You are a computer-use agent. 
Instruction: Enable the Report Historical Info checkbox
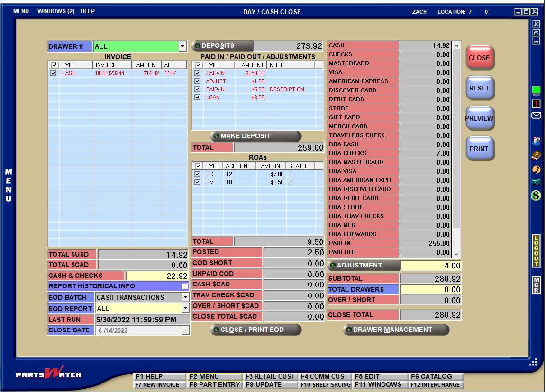tap(184, 286)
